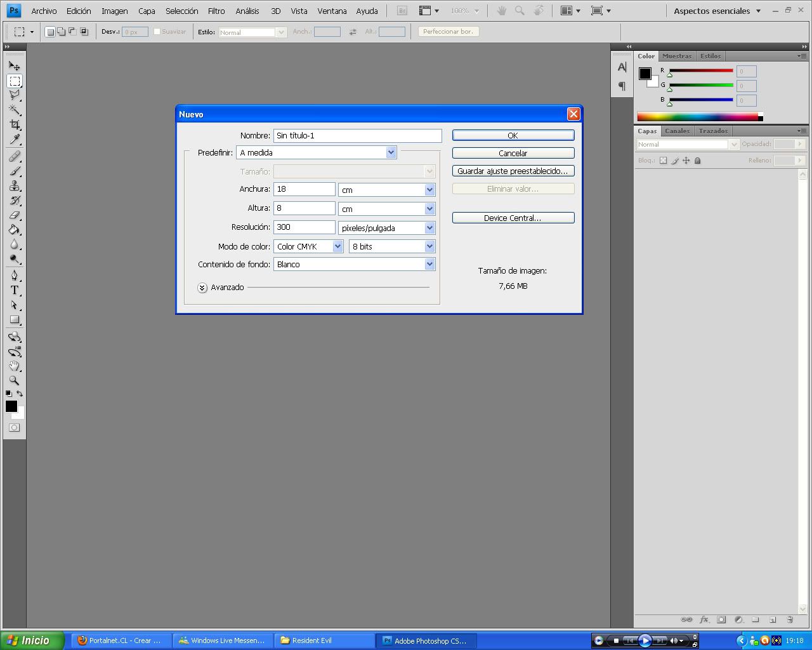Select the Rectangular Marquee tool in toolbox
This screenshot has height=650, width=812.
14,81
